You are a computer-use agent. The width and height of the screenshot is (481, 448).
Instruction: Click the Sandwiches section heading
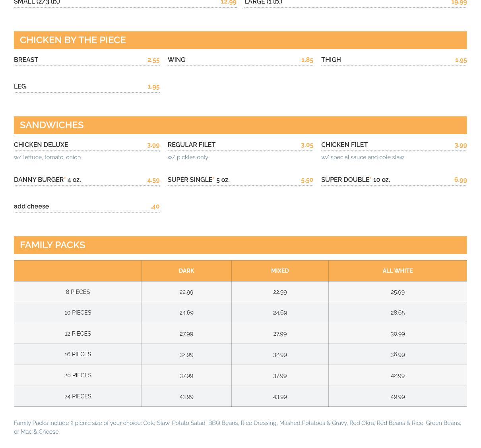(52, 125)
